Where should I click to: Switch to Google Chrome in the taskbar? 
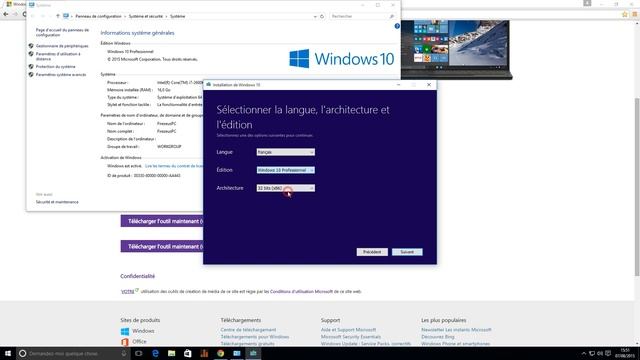220,353
